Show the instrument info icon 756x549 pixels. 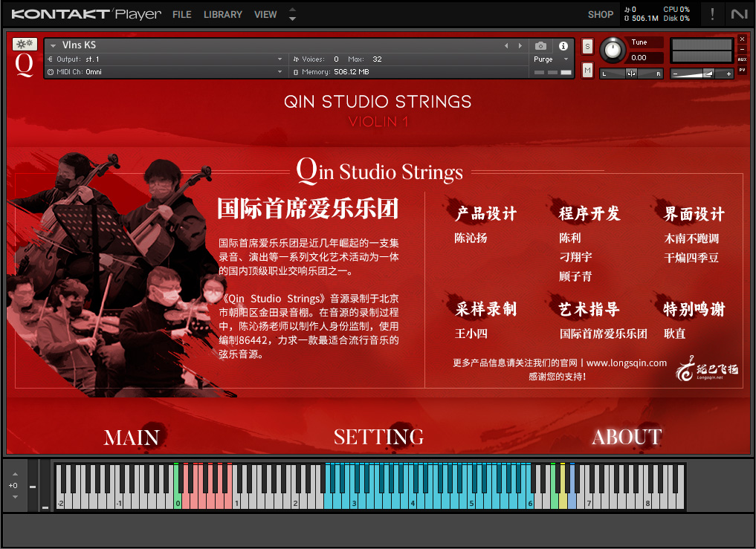tap(563, 46)
